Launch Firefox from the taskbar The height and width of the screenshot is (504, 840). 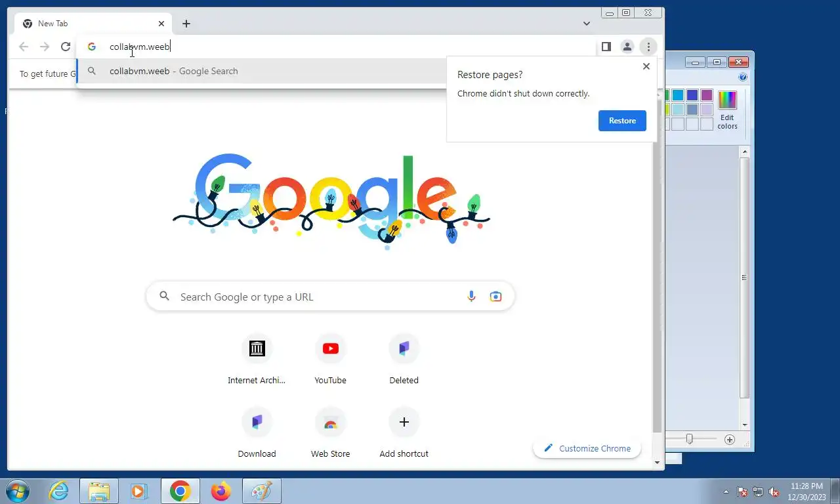click(x=220, y=491)
